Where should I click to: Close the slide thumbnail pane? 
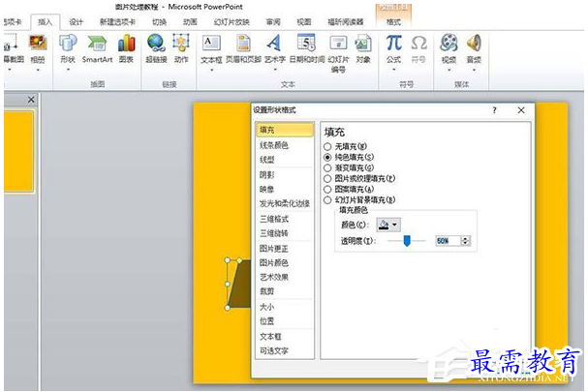[x=31, y=100]
